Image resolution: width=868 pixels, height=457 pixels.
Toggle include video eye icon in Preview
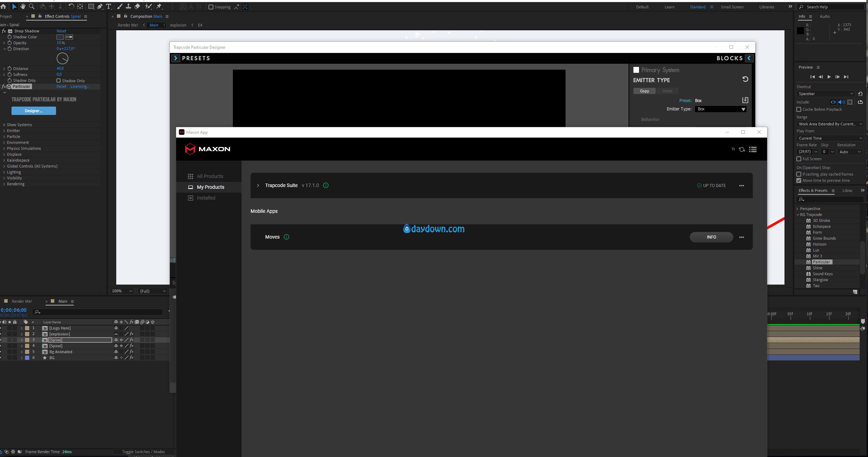tap(833, 102)
